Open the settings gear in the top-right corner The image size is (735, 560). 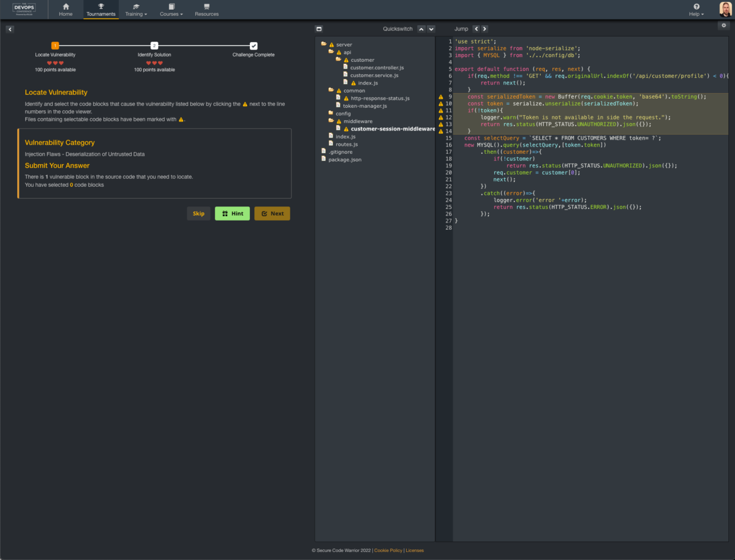[x=724, y=26]
